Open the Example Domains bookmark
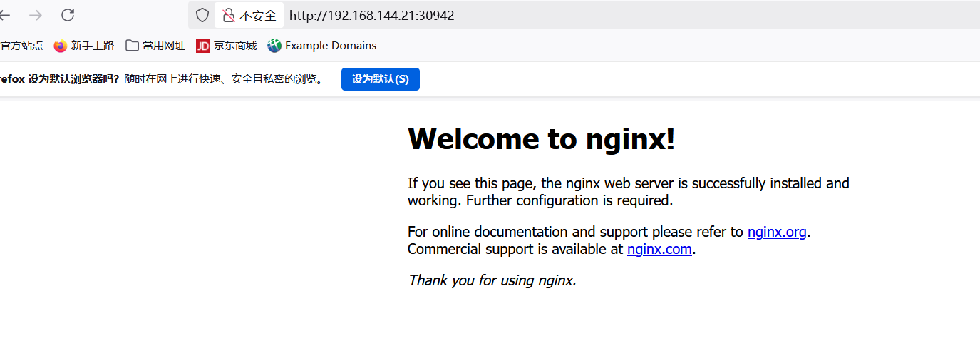 (322, 46)
